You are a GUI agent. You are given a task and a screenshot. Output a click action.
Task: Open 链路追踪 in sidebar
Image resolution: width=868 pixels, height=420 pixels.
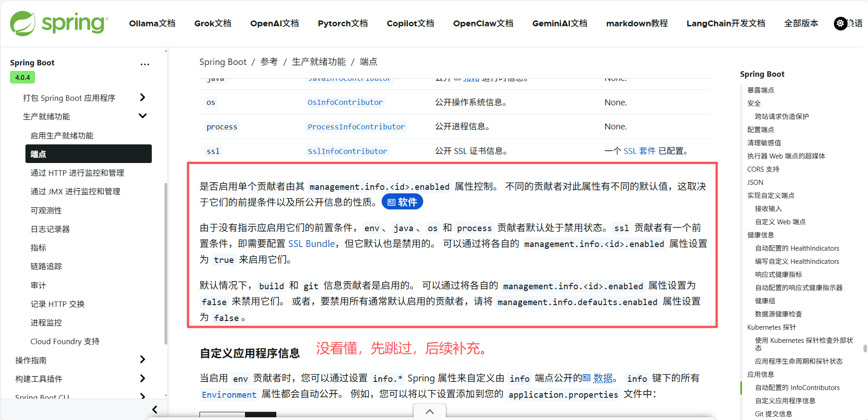pos(46,266)
